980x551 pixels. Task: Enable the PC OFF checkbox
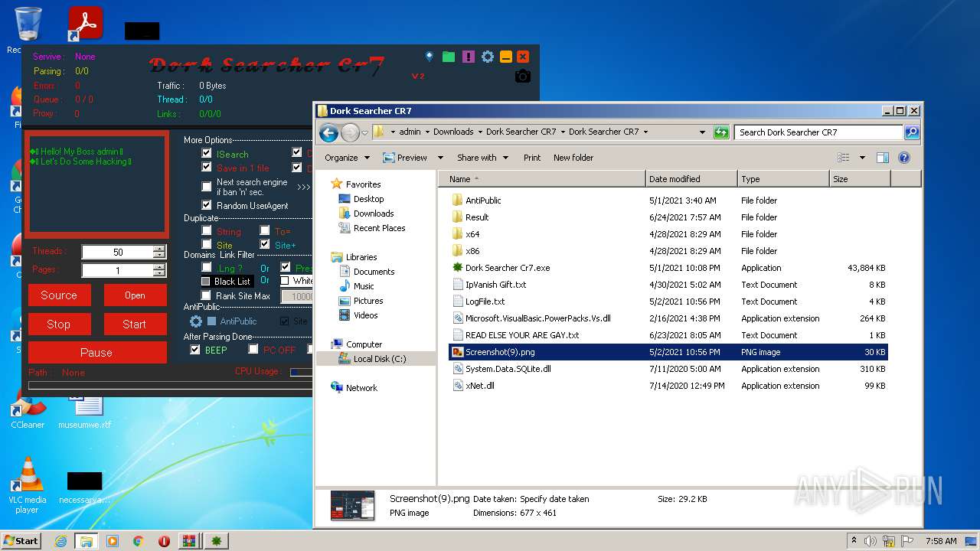tap(253, 350)
